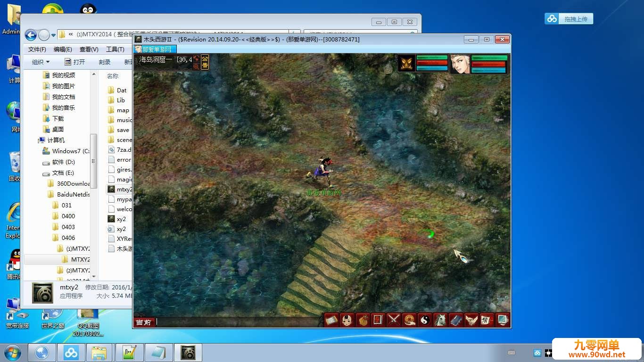
Task: Click the Explorer back navigation arrow
Action: (x=31, y=35)
